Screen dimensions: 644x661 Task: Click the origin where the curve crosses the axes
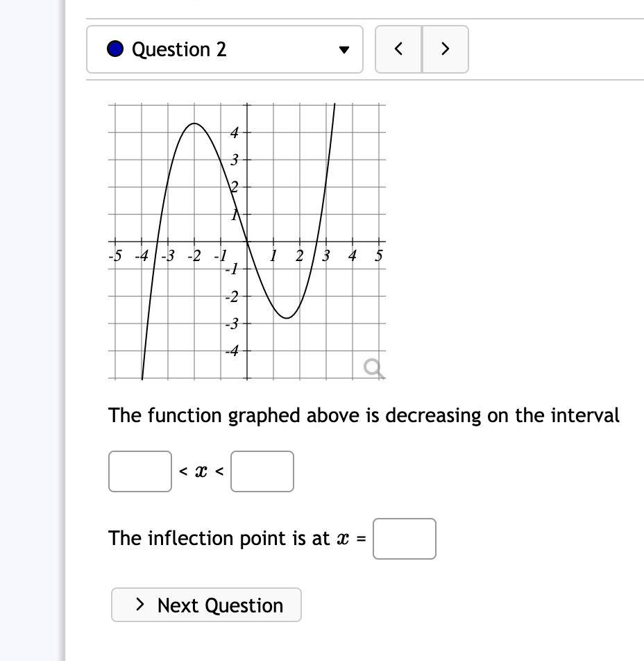(247, 242)
